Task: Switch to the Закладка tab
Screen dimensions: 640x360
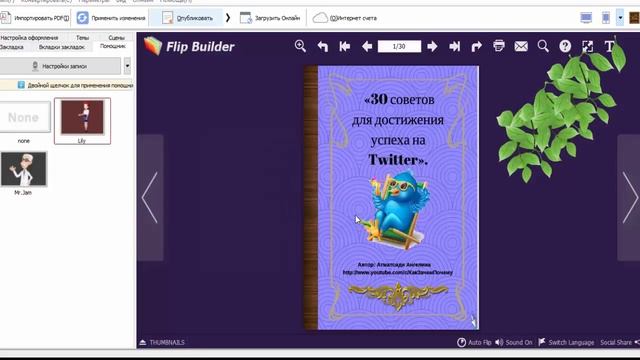Action: (11, 47)
